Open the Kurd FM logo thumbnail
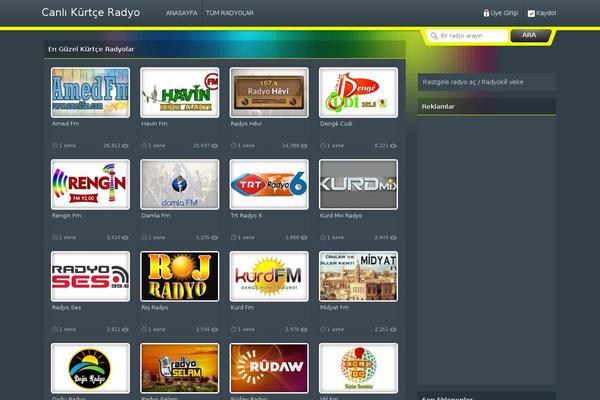The height and width of the screenshot is (400, 600). (269, 276)
